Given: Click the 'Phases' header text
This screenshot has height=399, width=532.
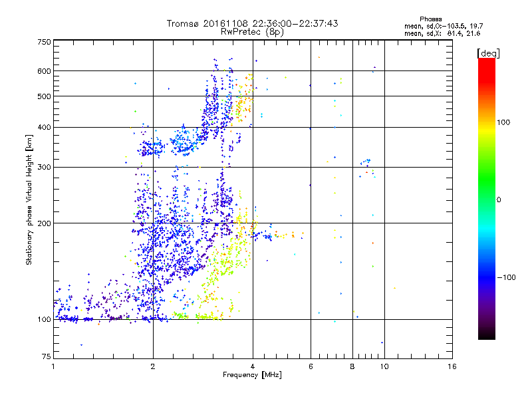Looking at the screenshot, I should point(430,19).
